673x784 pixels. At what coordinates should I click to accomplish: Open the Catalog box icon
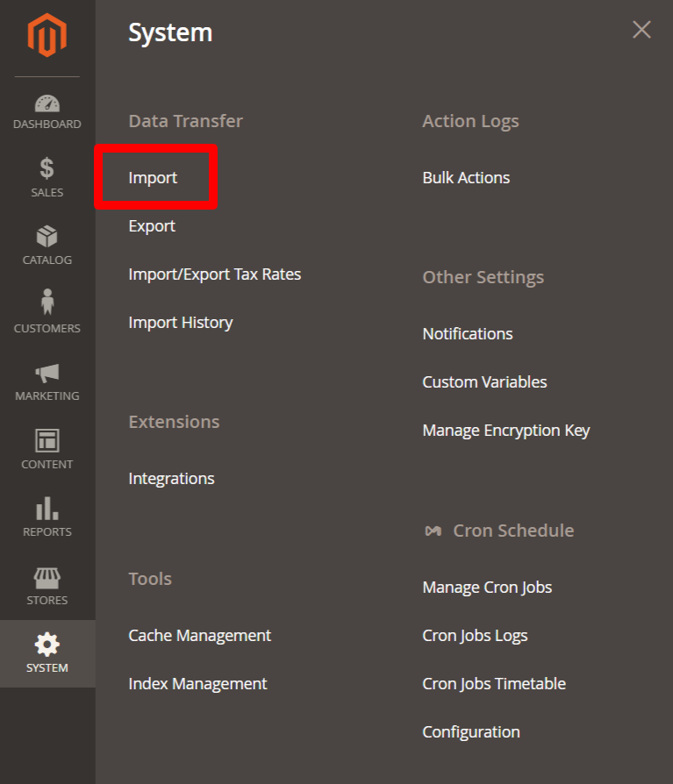(x=47, y=237)
